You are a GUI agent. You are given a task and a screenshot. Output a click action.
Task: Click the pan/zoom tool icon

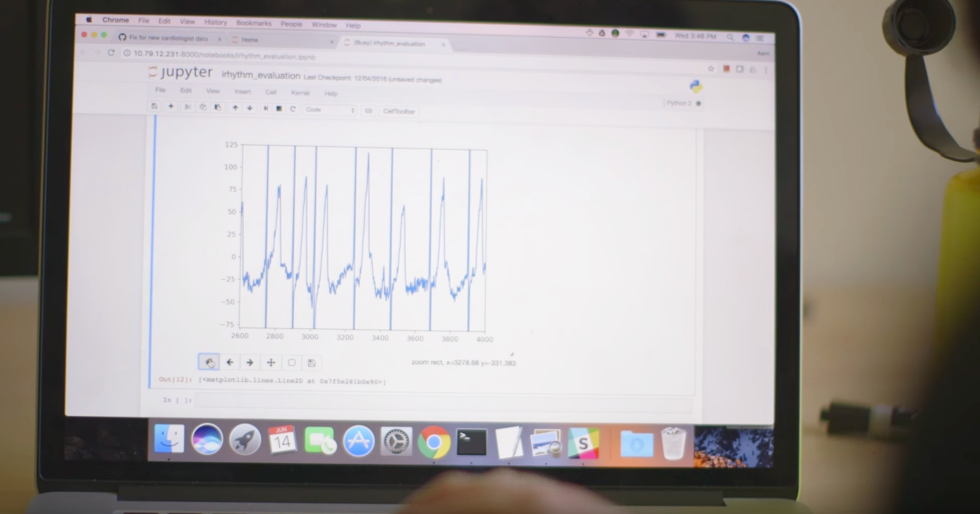tap(271, 362)
